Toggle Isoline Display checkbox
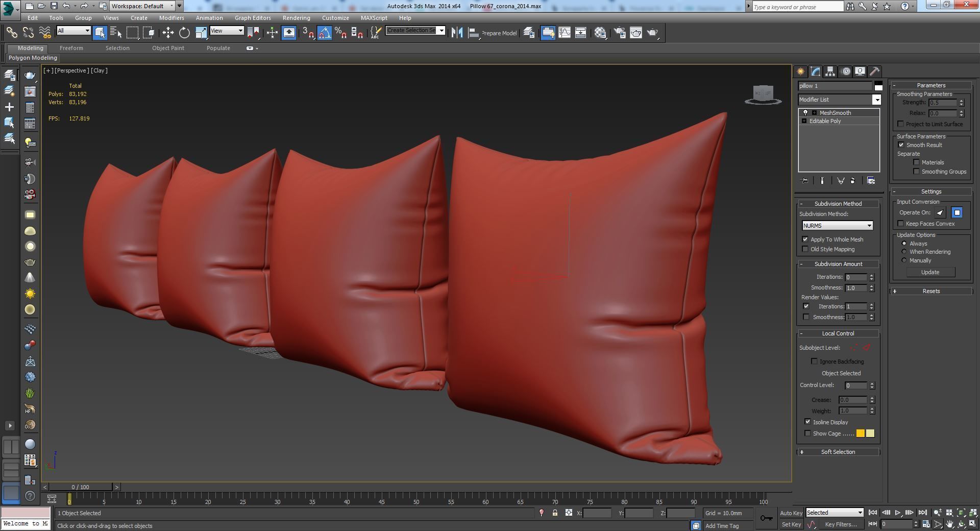 pos(807,422)
